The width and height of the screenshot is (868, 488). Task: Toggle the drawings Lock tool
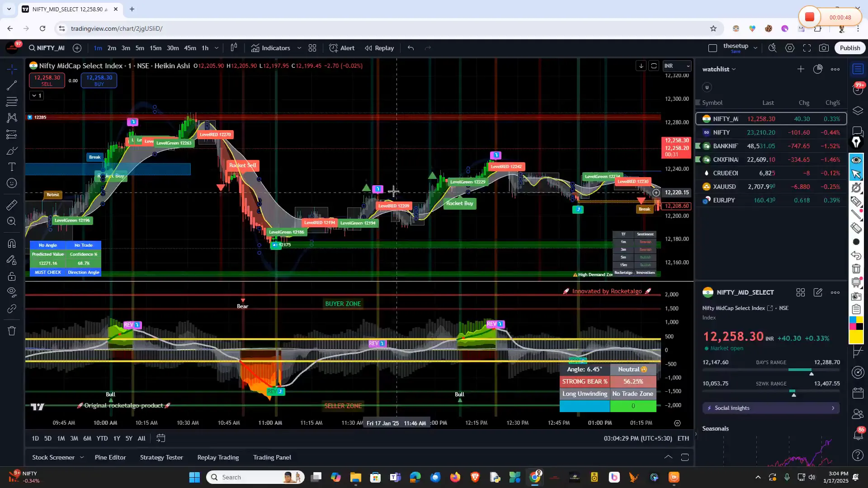(11, 277)
